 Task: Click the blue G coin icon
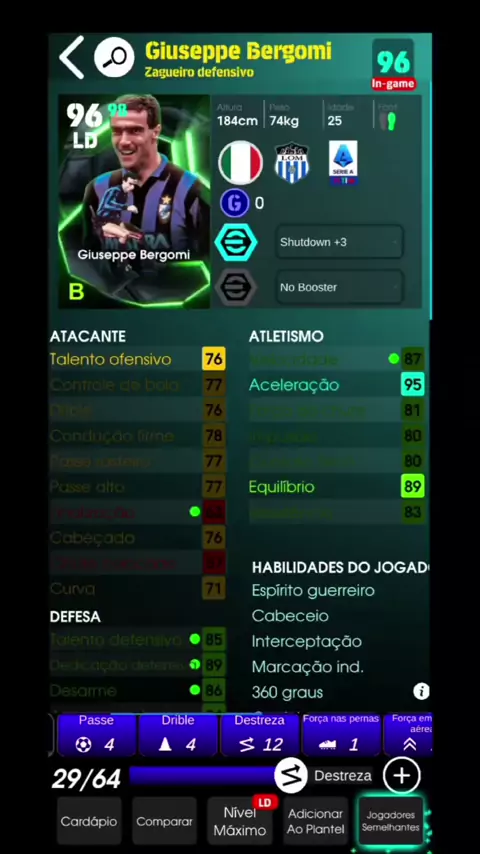coord(235,203)
